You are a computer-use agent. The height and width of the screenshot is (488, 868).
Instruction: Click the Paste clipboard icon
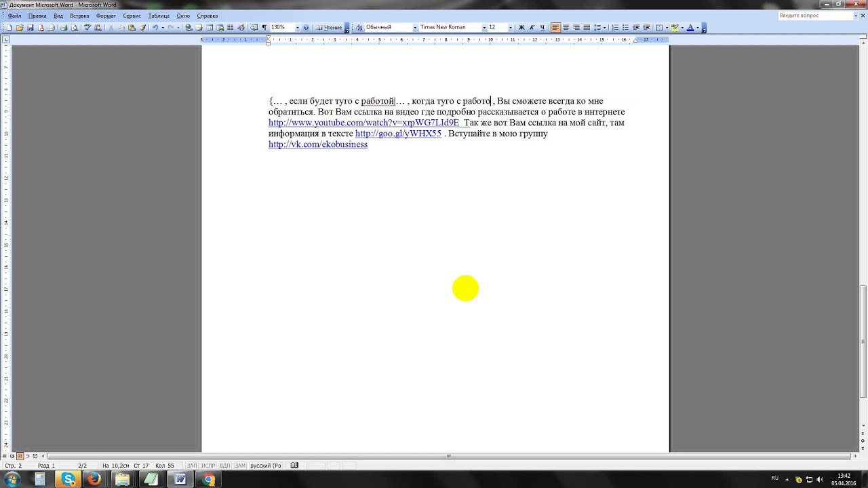coord(132,28)
